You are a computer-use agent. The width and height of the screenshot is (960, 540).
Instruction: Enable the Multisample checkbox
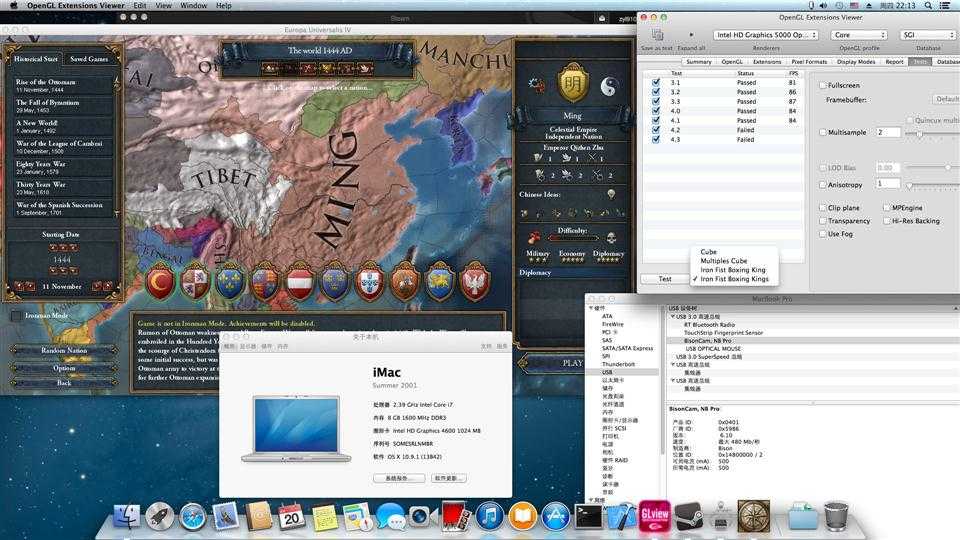[823, 132]
